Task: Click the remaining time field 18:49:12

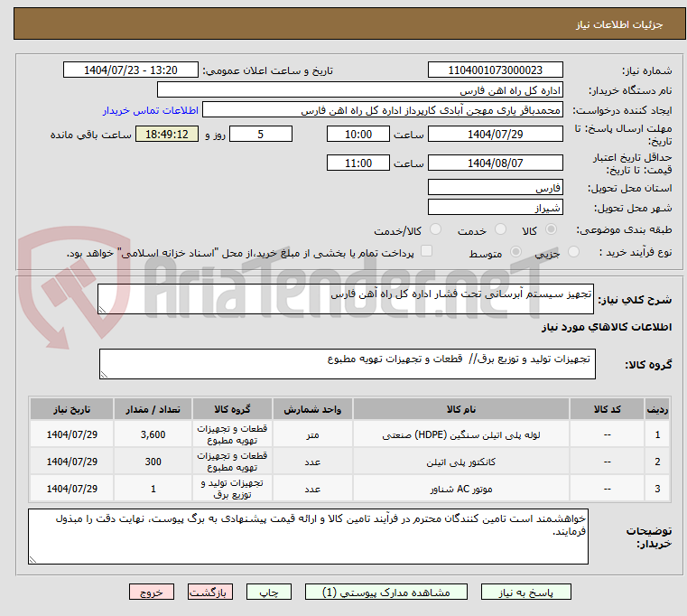Action: (x=166, y=135)
